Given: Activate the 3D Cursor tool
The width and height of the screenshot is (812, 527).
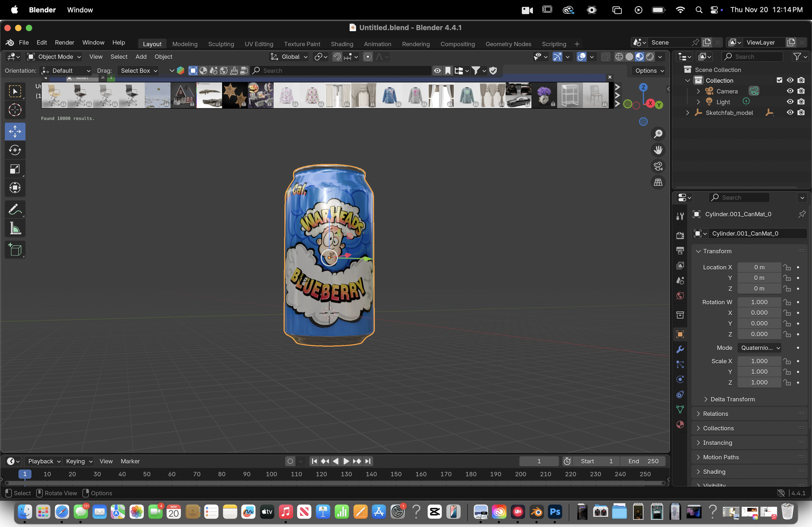Looking at the screenshot, I should coord(15,110).
